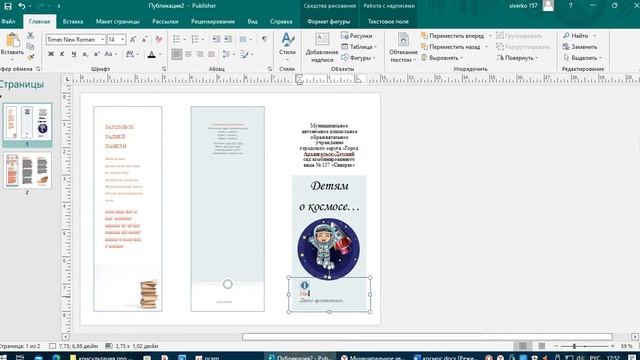Click the Numbered list icon
This screenshot has height=360, width=640.
pos(196,39)
